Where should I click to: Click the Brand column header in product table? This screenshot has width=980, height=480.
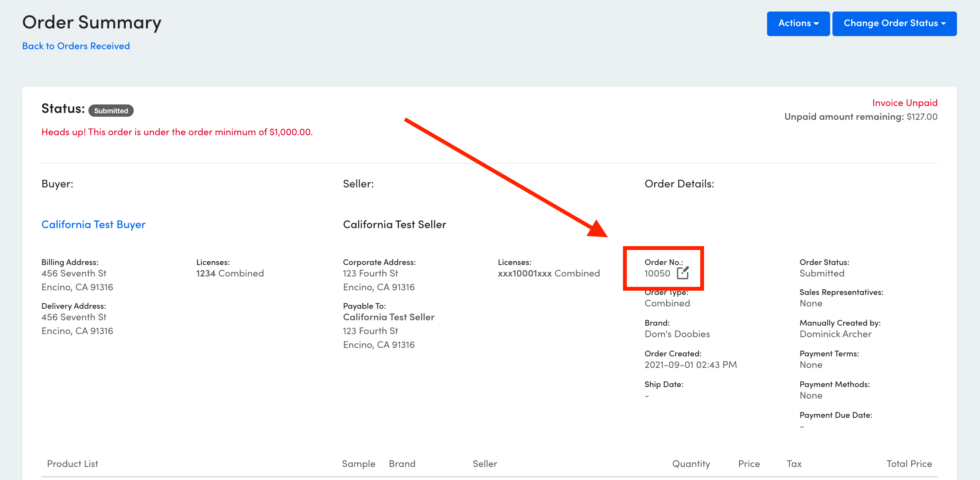(402, 464)
